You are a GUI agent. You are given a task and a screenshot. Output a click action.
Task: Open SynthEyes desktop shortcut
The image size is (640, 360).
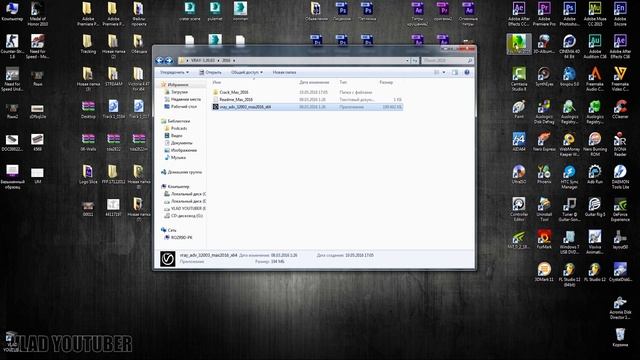[544, 77]
